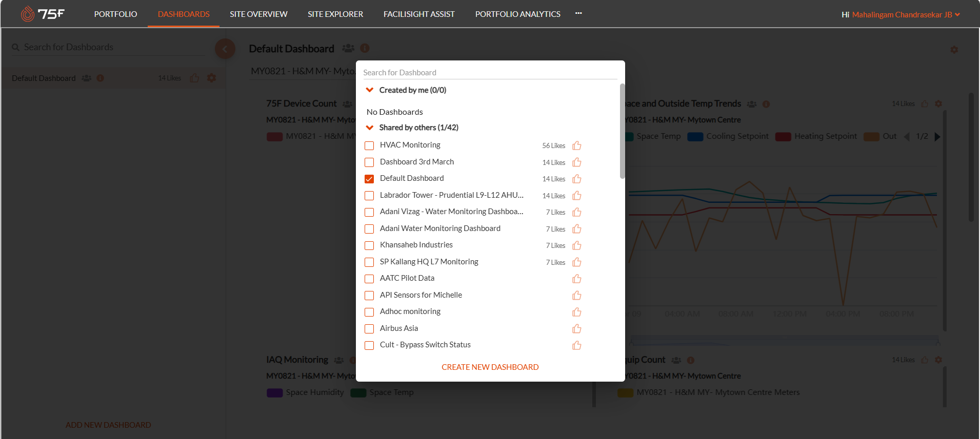Screen dimensions: 980x439
Task: Open settings gear for Equip Count widget
Action: [x=938, y=360]
